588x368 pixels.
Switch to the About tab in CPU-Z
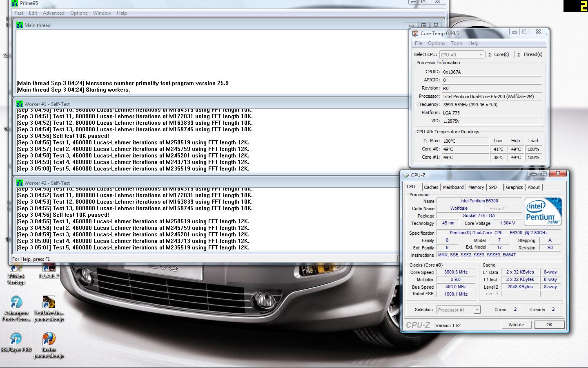(x=534, y=187)
